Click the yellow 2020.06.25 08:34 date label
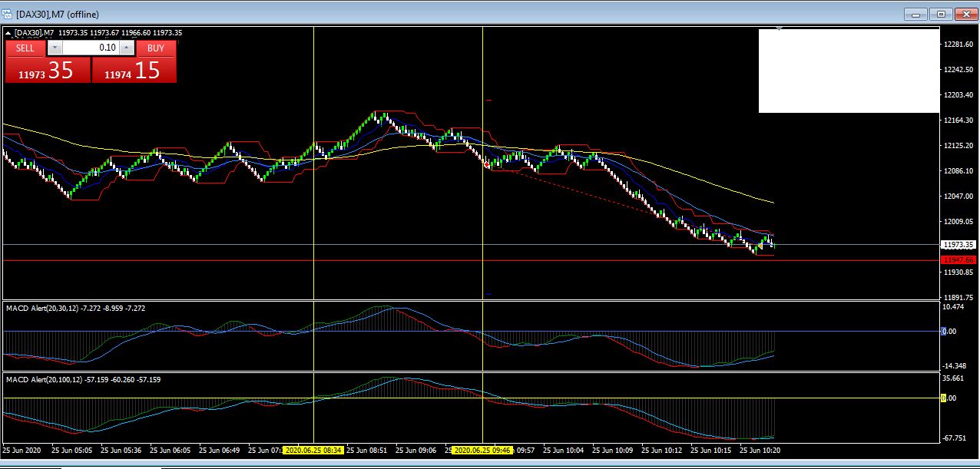This screenshot has height=469, width=980. pos(313,450)
